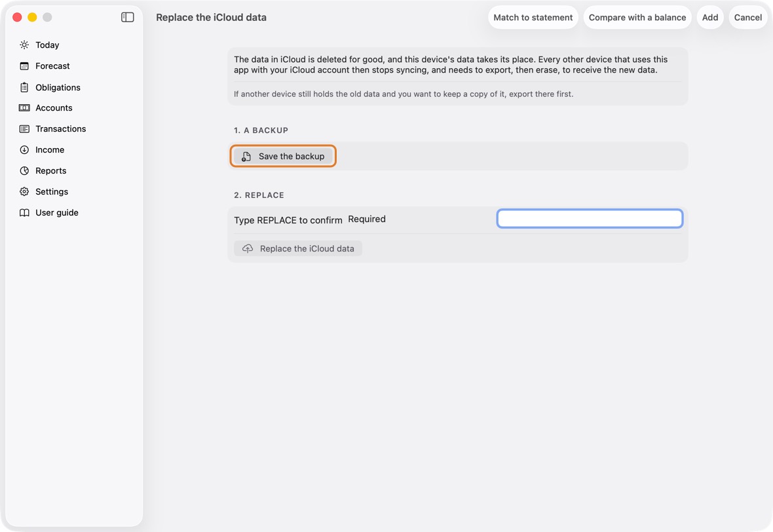Select the Obligations sidebar label
Viewport: 773px width, 532px height.
click(58, 87)
